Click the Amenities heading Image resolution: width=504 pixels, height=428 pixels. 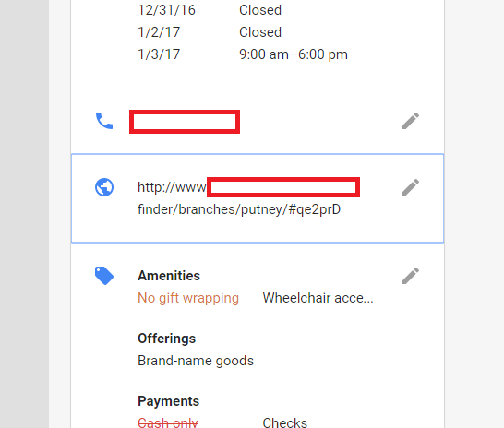pos(169,276)
